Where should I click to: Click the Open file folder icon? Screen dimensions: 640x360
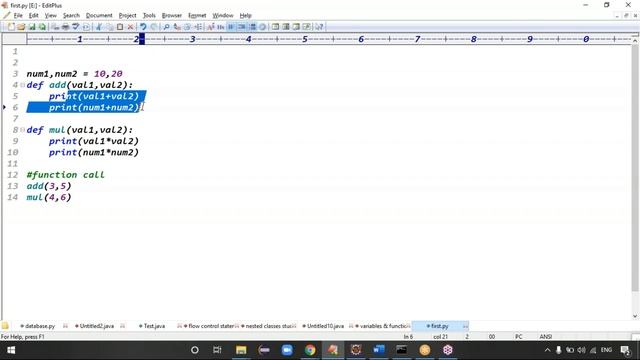click(21, 27)
